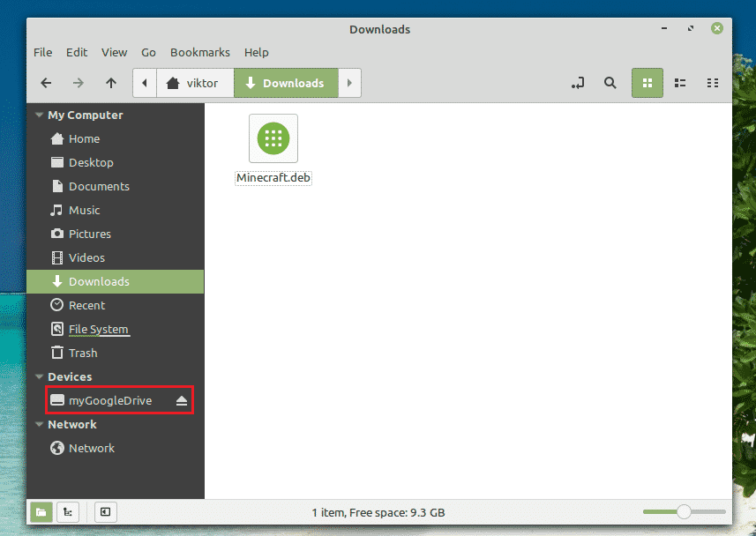Switch to compact view
This screenshot has height=536, width=756.
(713, 83)
